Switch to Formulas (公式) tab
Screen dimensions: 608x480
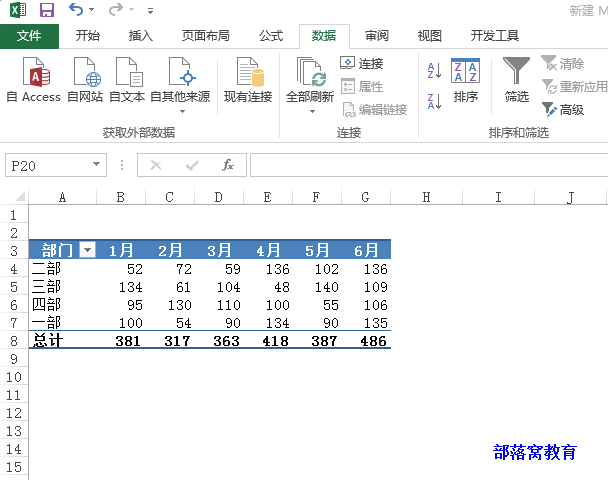[271, 36]
